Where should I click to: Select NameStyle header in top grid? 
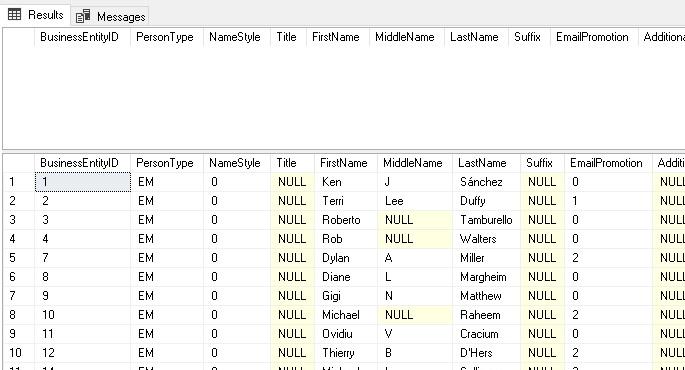coord(236,37)
